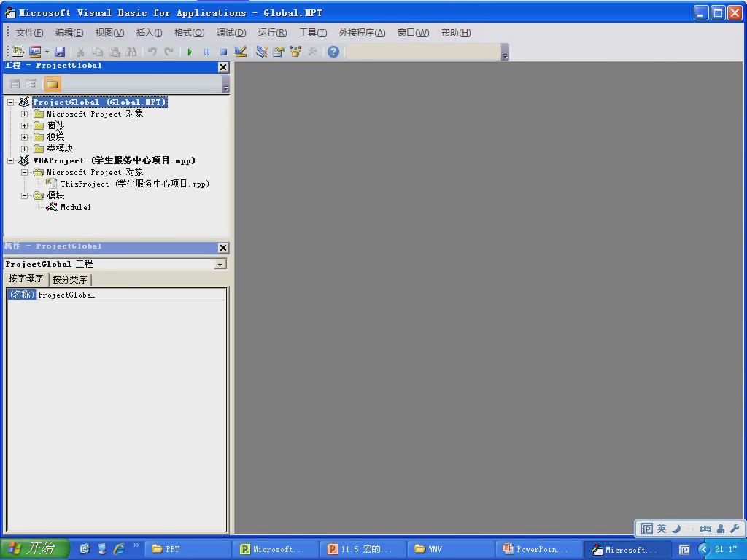Viewport: 747px width, 560px height.
Task: Open the Properties Window toolbar icon
Action: [x=279, y=52]
